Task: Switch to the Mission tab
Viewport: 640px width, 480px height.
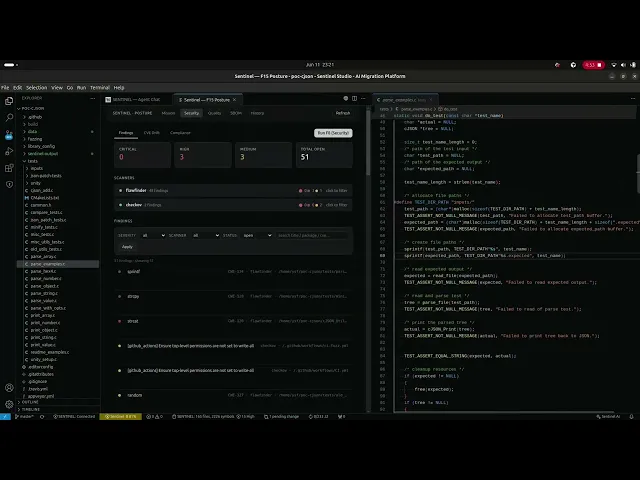Action: point(168,113)
